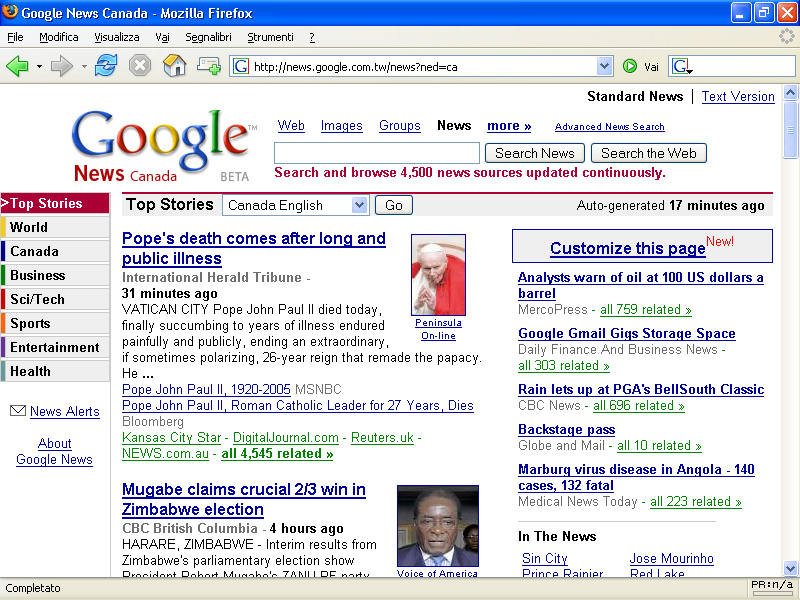This screenshot has width=800, height=600.
Task: Click the News Alerts envelope icon
Action: (18, 410)
